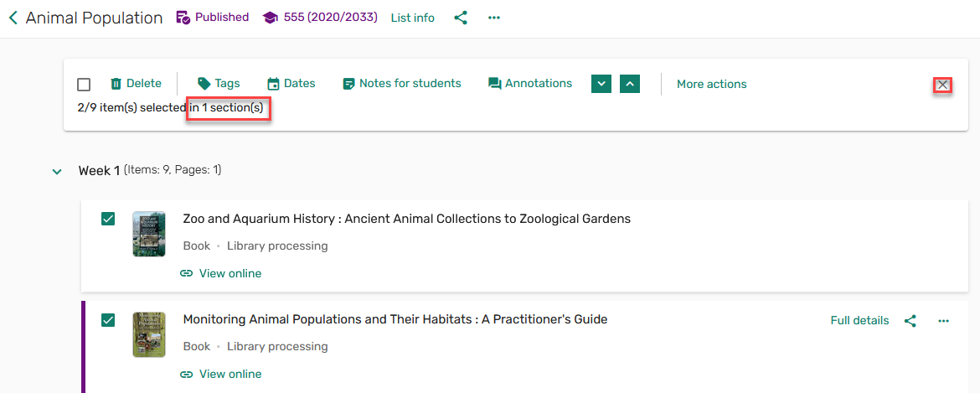
Task: Move selected items up with arrow button
Action: pyautogui.click(x=630, y=84)
